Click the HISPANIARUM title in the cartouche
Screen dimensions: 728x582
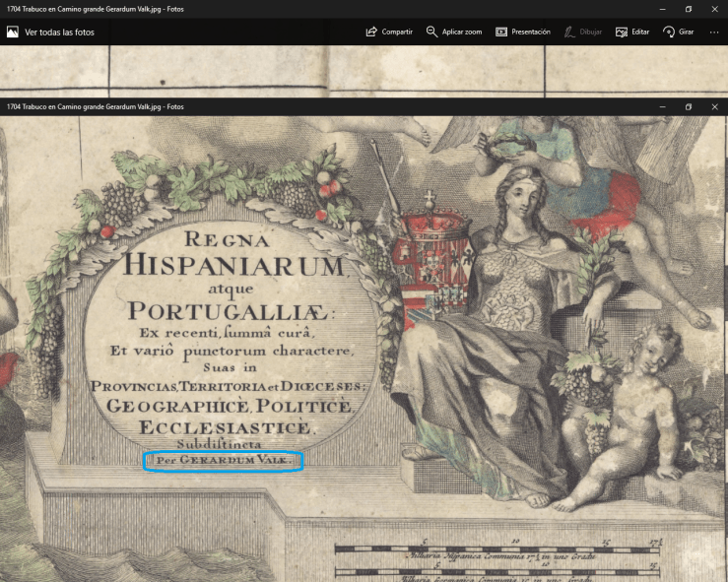(x=234, y=265)
